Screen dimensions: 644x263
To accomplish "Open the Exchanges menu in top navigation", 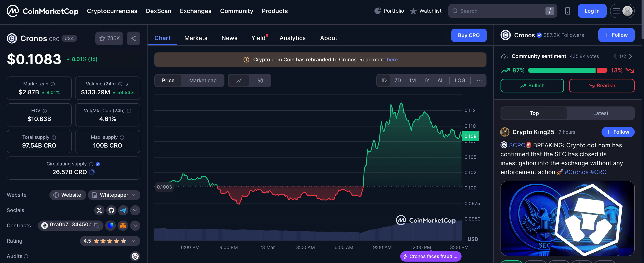I will [196, 11].
